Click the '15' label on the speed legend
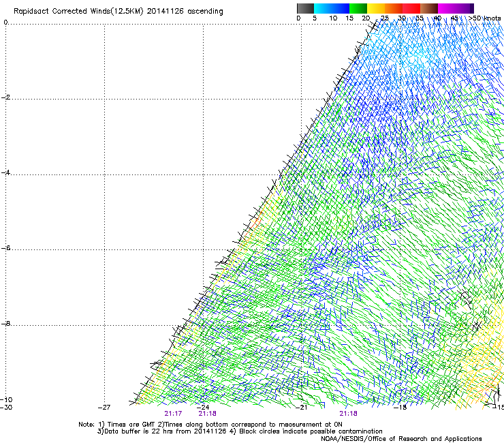The height and width of the screenshot is (443, 504). point(349,18)
